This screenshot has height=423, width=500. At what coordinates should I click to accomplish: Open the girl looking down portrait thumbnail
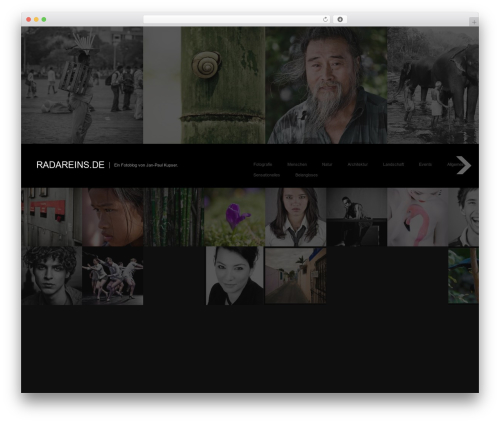113,217
